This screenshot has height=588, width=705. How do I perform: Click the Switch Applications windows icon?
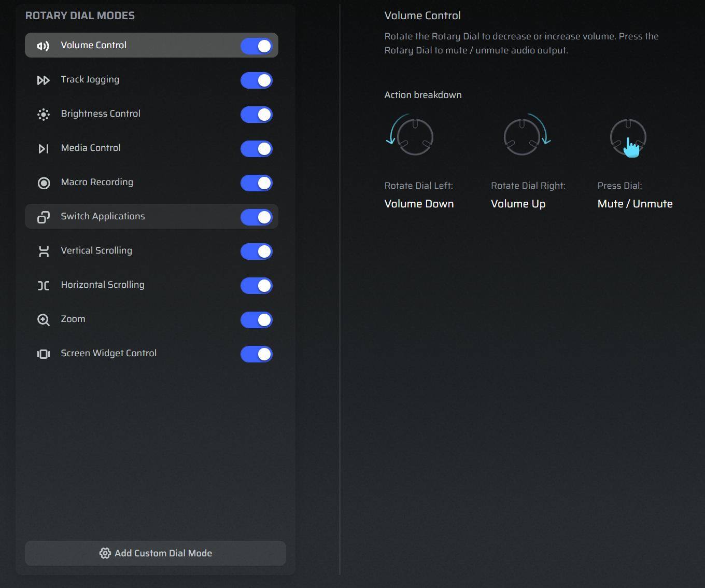click(44, 217)
